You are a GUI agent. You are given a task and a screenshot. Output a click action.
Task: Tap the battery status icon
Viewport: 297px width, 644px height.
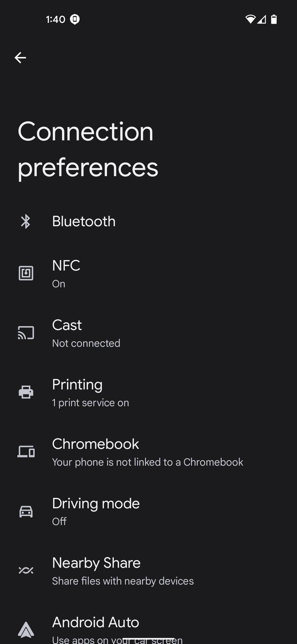tap(274, 19)
